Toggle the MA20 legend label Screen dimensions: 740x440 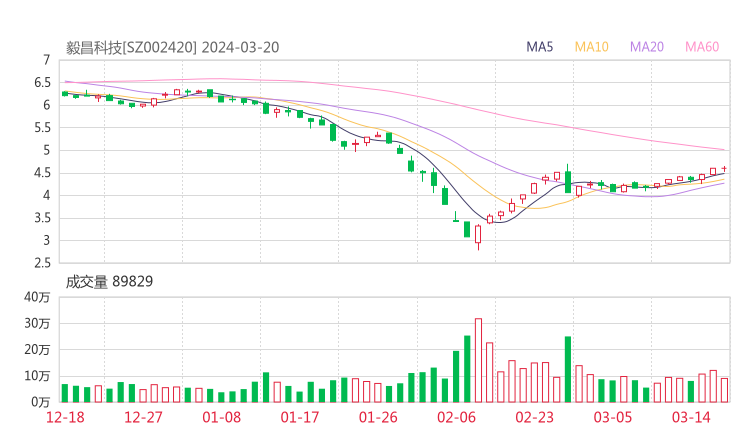coord(647,47)
